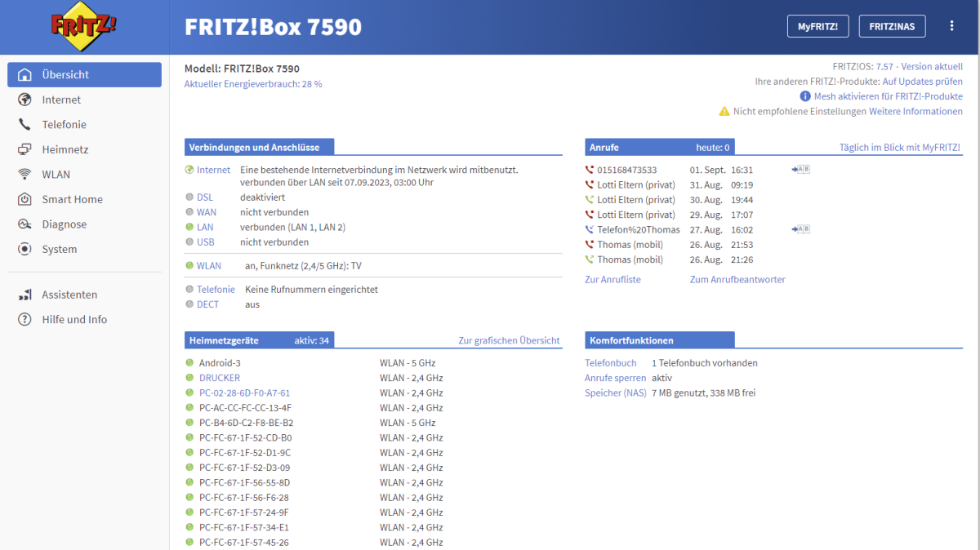Image resolution: width=980 pixels, height=550 pixels.
Task: Click Mesh aktivieren für FRITZ!-Produkte link
Action: [889, 96]
